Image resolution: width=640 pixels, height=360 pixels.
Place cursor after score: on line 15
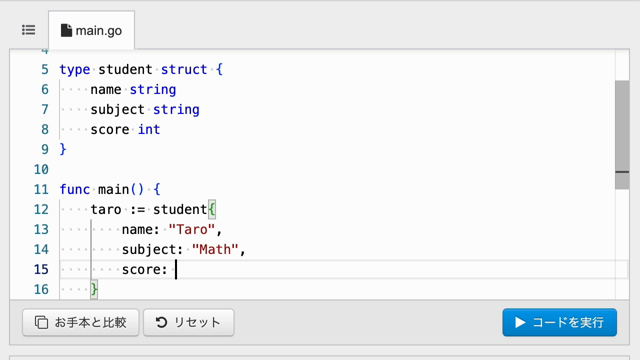(176, 269)
